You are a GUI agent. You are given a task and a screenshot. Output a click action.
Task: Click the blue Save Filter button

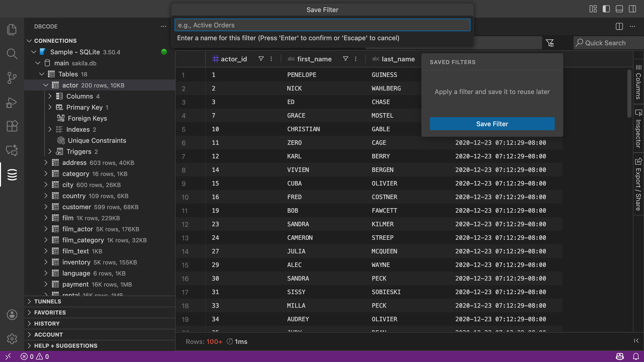coord(492,124)
